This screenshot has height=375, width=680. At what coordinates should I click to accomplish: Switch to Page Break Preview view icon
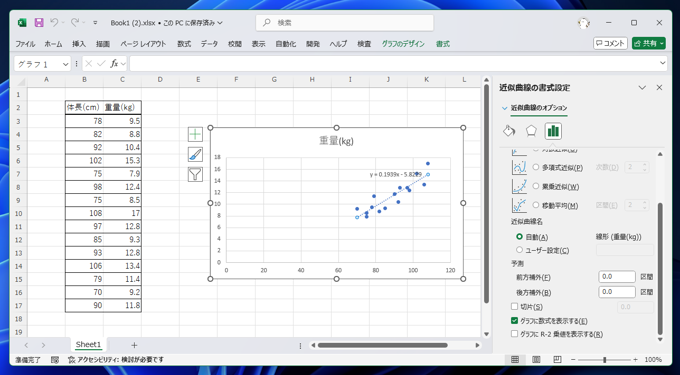click(557, 359)
